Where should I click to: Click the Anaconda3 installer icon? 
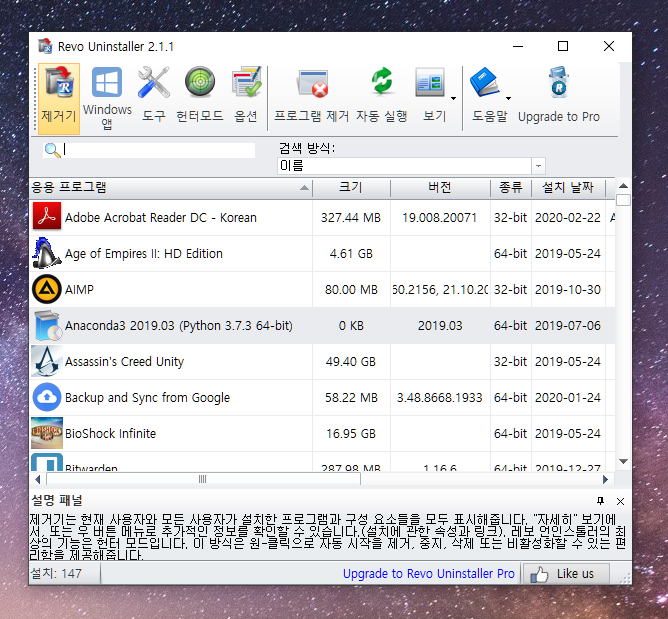point(47,325)
